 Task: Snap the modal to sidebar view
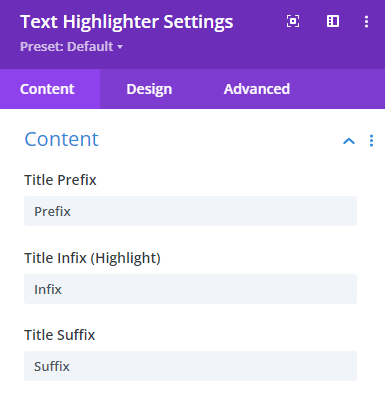point(333,21)
